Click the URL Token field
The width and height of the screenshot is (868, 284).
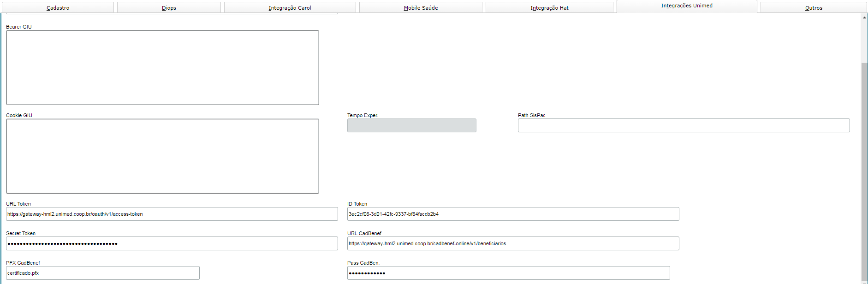coord(172,214)
